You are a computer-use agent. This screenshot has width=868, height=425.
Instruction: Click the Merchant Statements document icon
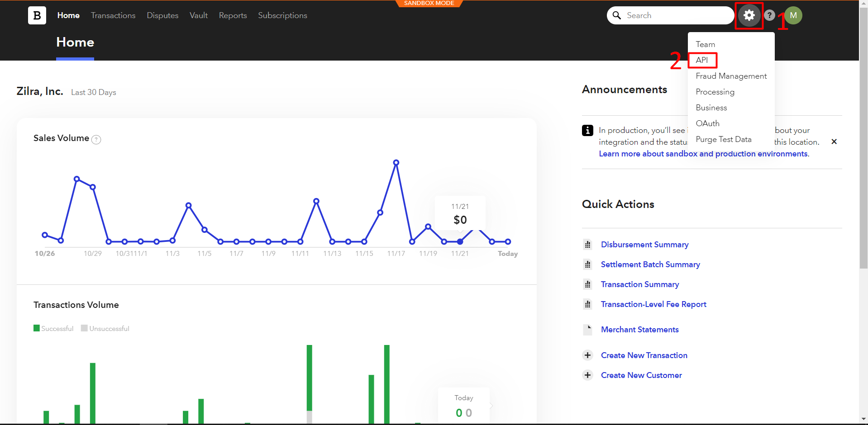click(x=587, y=330)
